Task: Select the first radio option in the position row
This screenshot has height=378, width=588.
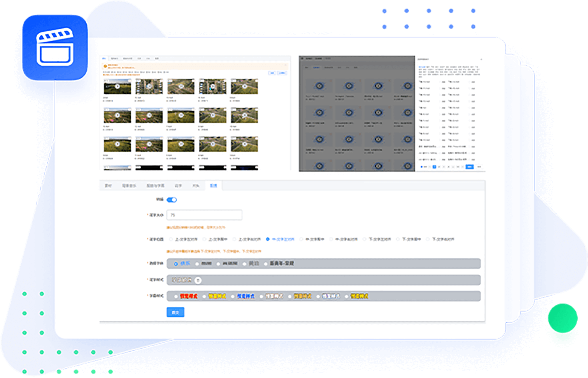Action: (x=171, y=239)
